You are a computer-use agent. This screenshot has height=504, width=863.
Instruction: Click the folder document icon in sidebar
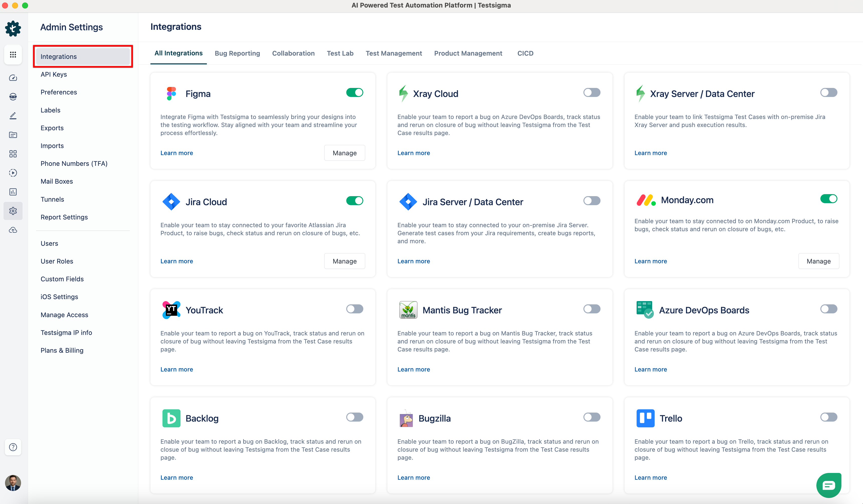pyautogui.click(x=13, y=135)
